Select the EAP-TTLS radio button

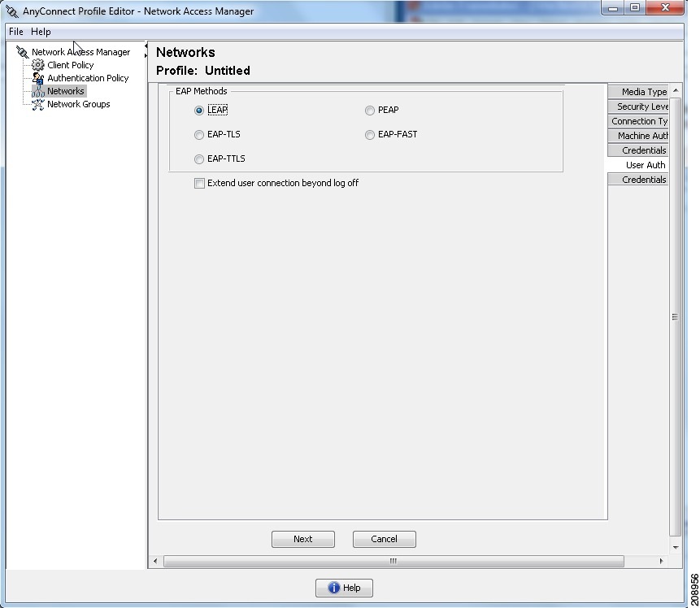(199, 159)
